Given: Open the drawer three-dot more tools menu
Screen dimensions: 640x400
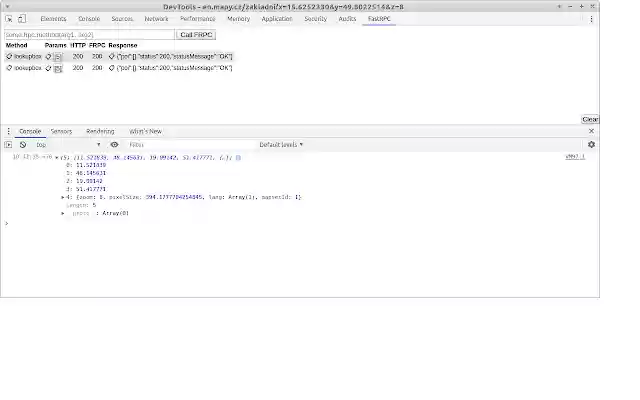Looking at the screenshot, I should point(8,131).
